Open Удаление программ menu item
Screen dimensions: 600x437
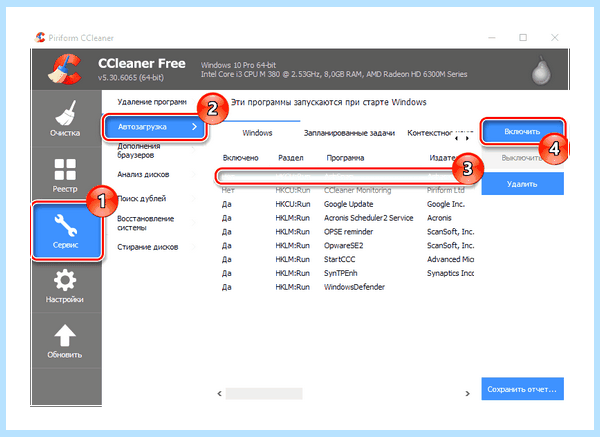152,102
